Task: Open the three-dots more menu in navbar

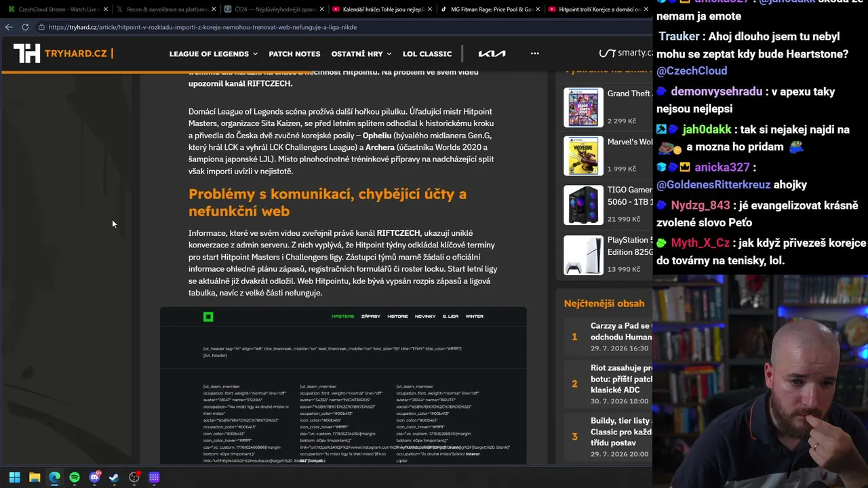Action: tap(535, 54)
